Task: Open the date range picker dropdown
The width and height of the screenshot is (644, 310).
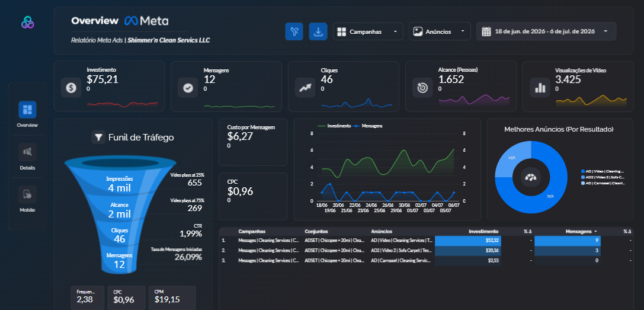Action: tap(546, 31)
